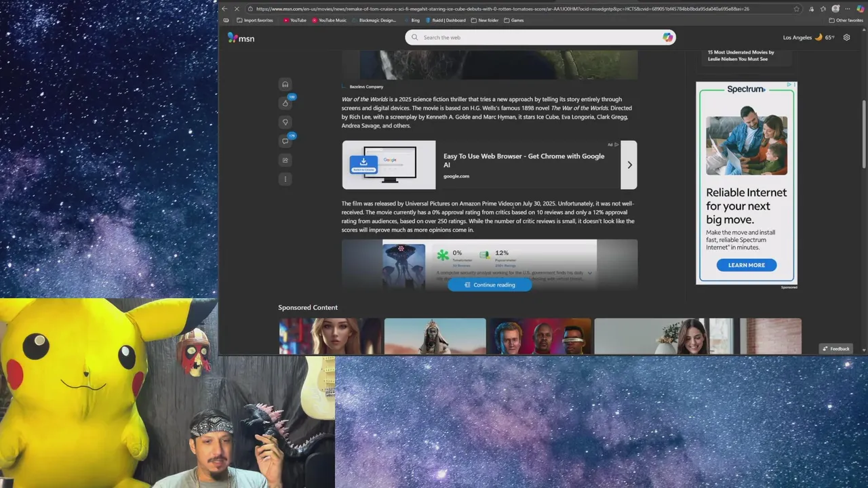Click the Copilot icon in the search box
This screenshot has height=488, width=868.
(x=667, y=37)
